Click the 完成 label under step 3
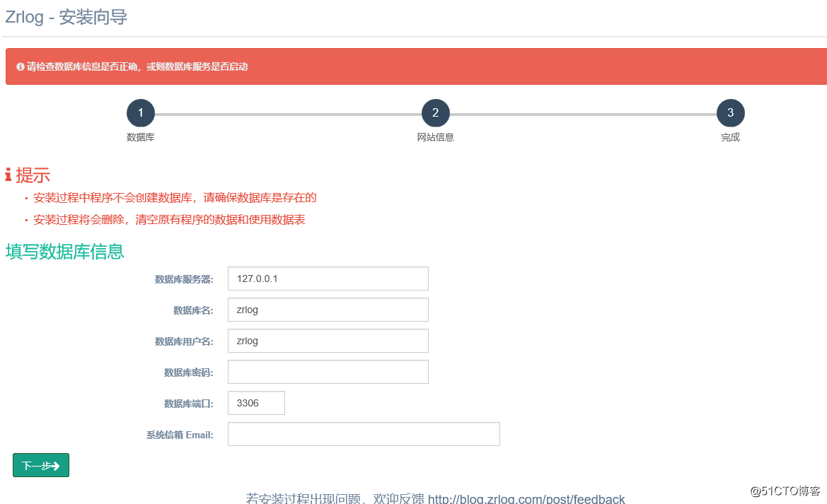 point(730,137)
